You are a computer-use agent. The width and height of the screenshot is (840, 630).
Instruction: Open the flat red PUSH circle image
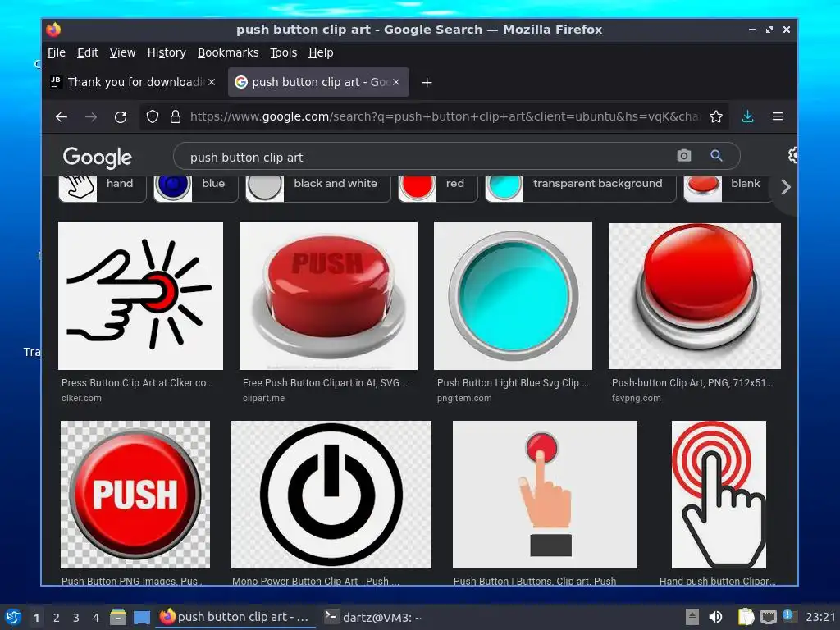point(135,495)
